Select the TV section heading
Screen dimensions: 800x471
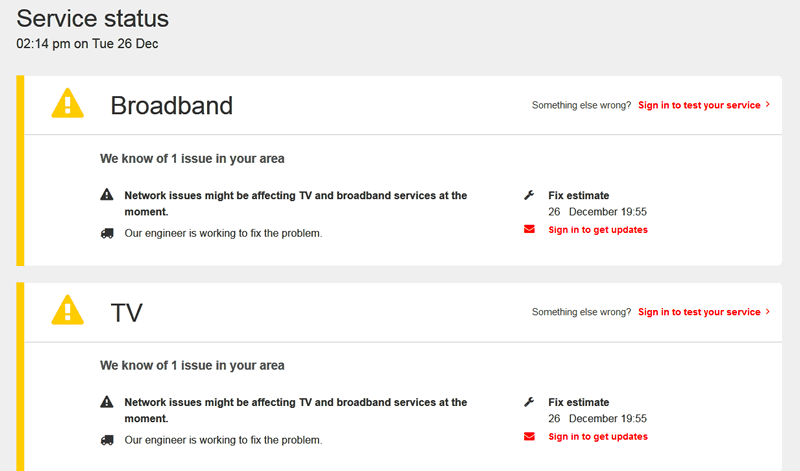tap(127, 312)
